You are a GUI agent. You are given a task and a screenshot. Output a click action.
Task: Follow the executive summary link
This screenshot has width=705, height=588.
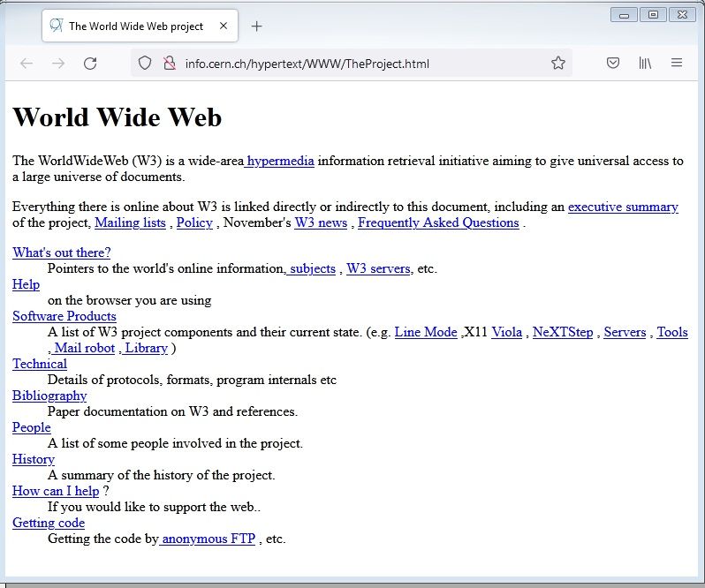[x=623, y=207]
